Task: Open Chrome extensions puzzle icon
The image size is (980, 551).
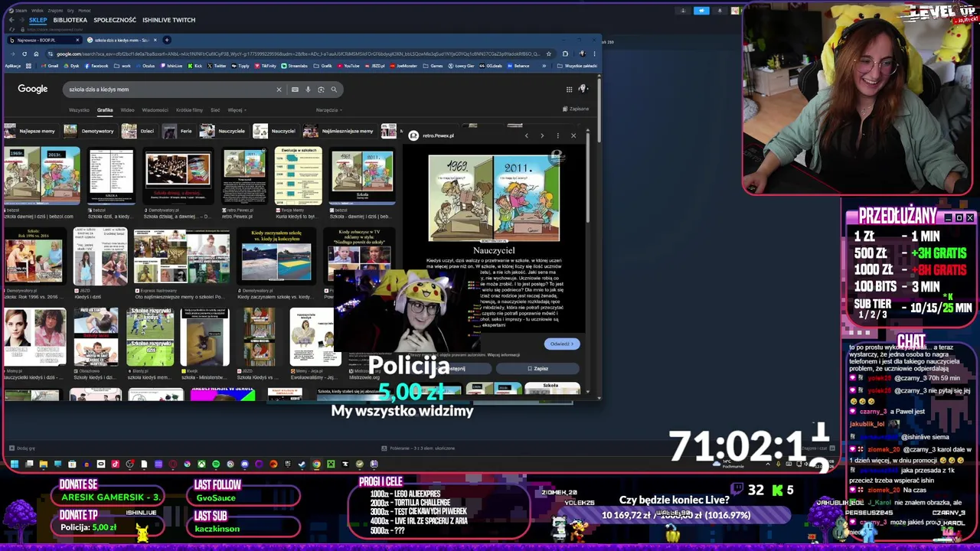Action: [565, 54]
